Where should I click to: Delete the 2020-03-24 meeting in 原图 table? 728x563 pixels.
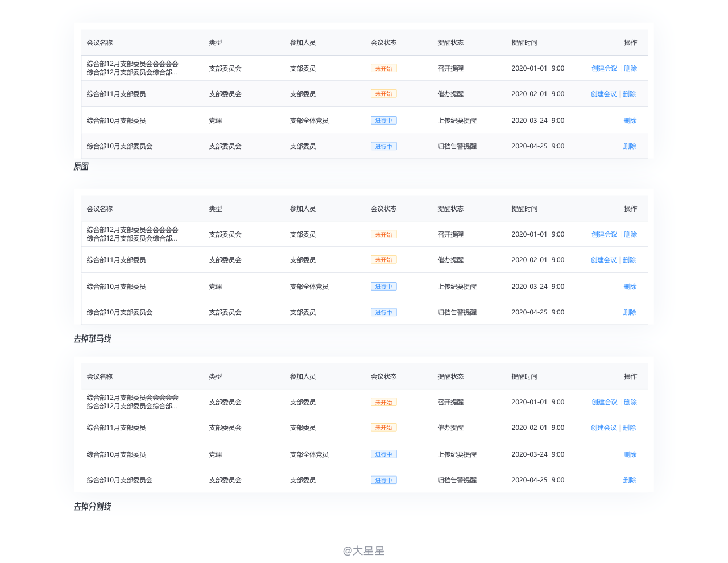630,121
